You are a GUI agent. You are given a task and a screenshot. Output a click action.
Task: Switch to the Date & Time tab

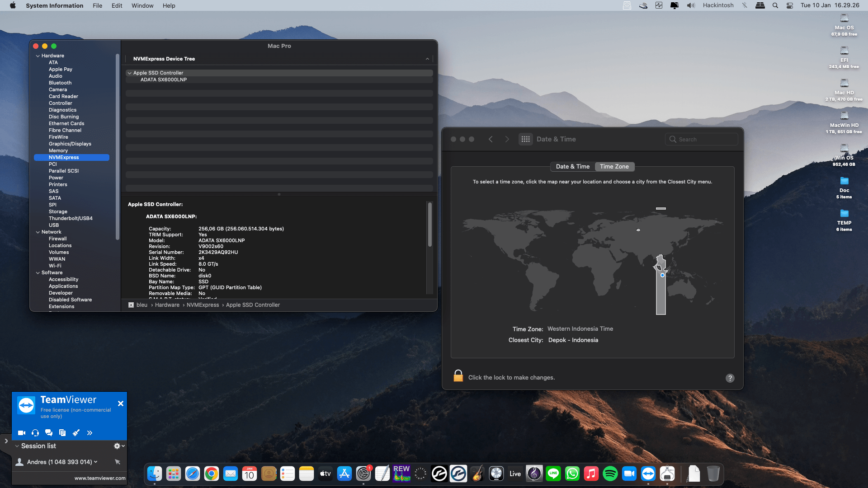pyautogui.click(x=572, y=167)
